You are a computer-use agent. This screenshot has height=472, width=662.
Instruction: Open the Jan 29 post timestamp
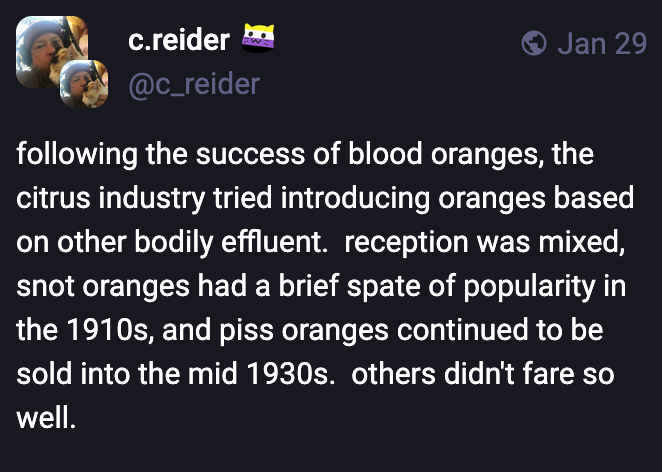pyautogui.click(x=601, y=43)
